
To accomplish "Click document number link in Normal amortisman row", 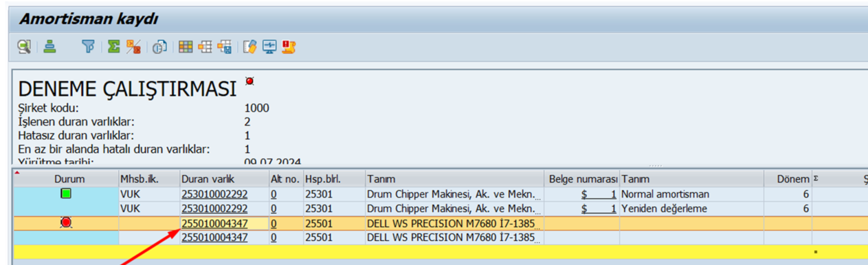I will pyautogui.click(x=599, y=194).
